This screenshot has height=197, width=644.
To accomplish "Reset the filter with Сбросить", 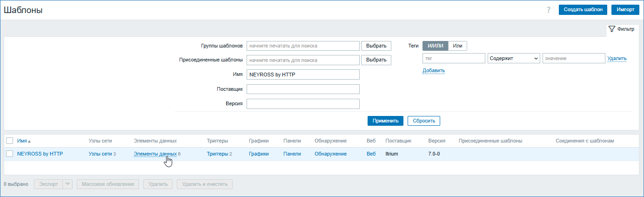I will tap(423, 121).
